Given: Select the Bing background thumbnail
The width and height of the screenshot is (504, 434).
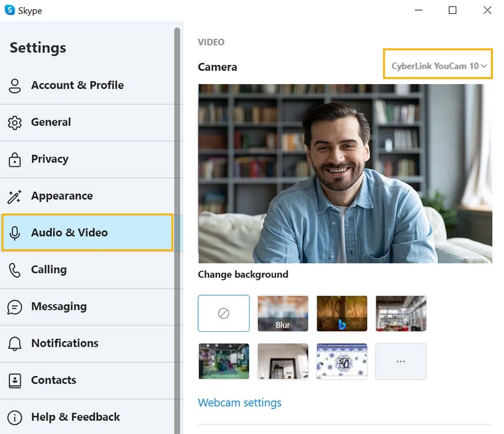Looking at the screenshot, I should [342, 313].
